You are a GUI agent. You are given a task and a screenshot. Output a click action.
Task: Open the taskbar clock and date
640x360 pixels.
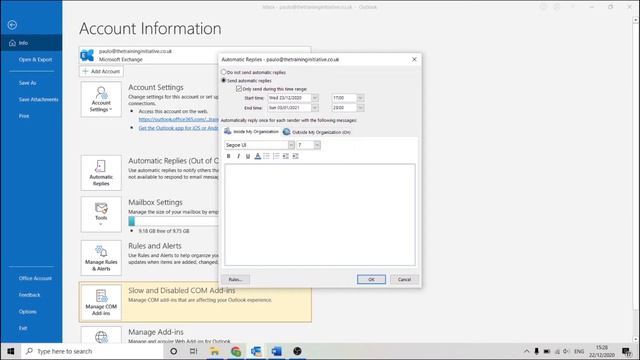[602, 351]
